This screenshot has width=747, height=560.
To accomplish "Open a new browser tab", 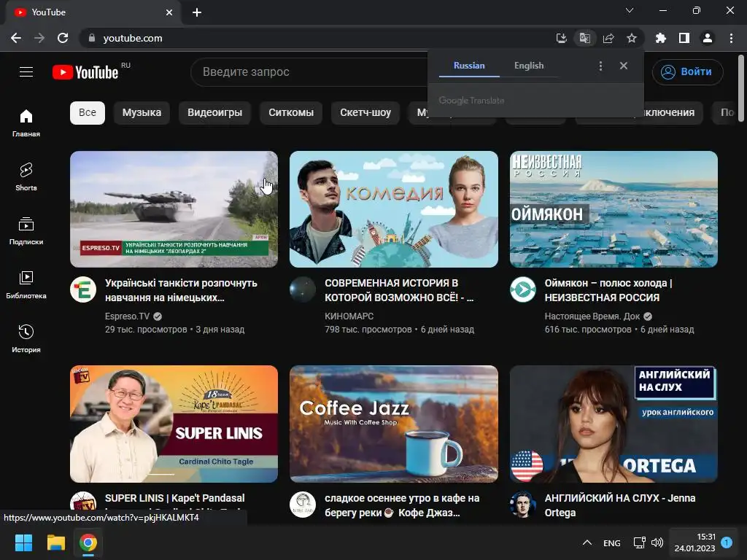I will (197, 12).
